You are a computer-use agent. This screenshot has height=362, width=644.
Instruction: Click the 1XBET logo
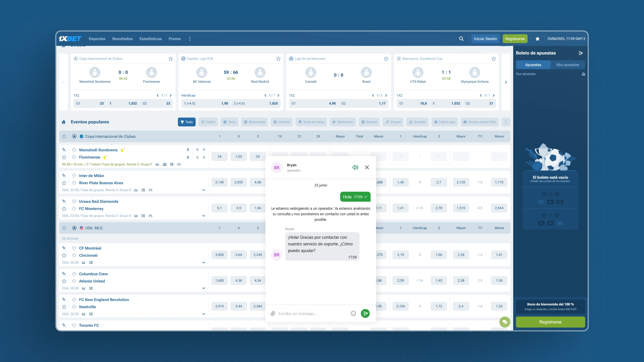pyautogui.click(x=70, y=39)
